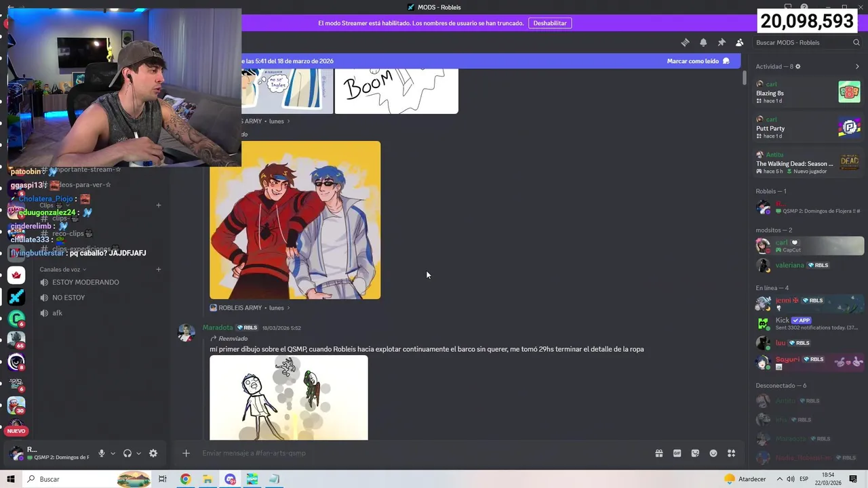Screen dimensions: 868x488
Task: Open the server icon with 65 badge
Action: (x=16, y=340)
